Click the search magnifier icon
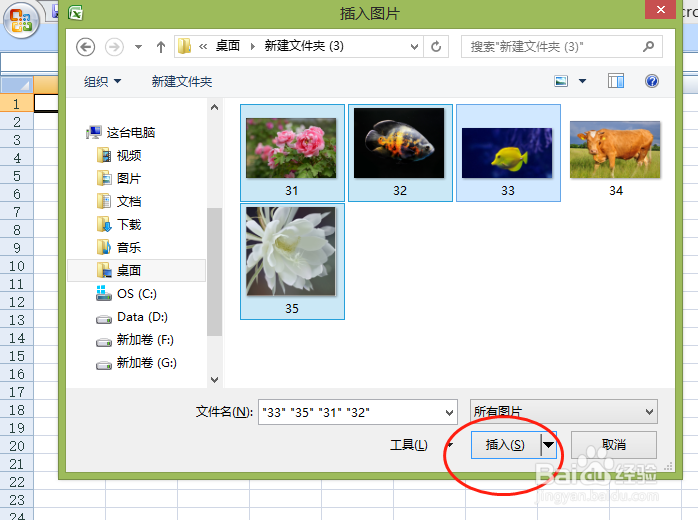This screenshot has height=520, width=698. click(x=649, y=46)
